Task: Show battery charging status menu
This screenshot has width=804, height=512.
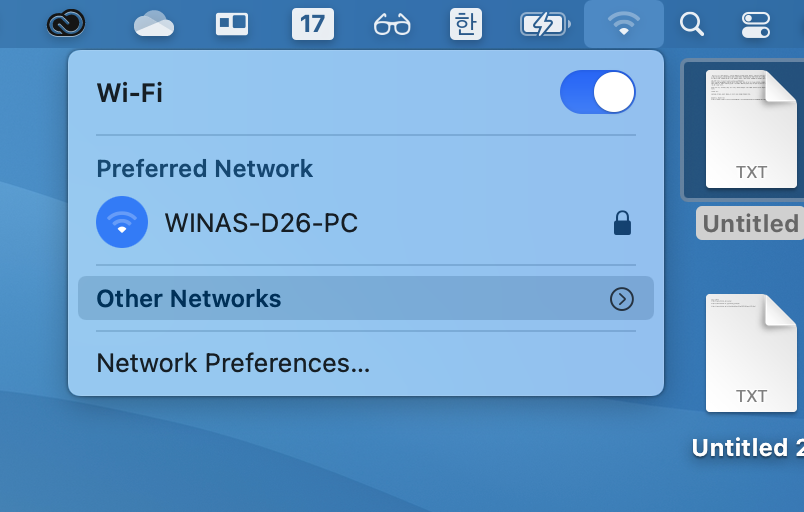Action: click(545, 24)
